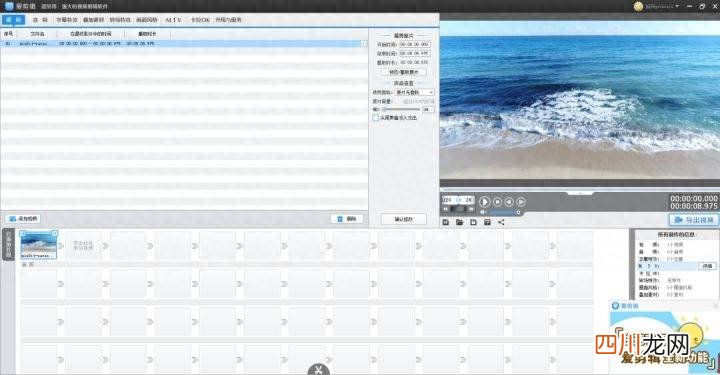Click the save-as project icon
The width and height of the screenshot is (720, 375).
(x=487, y=222)
